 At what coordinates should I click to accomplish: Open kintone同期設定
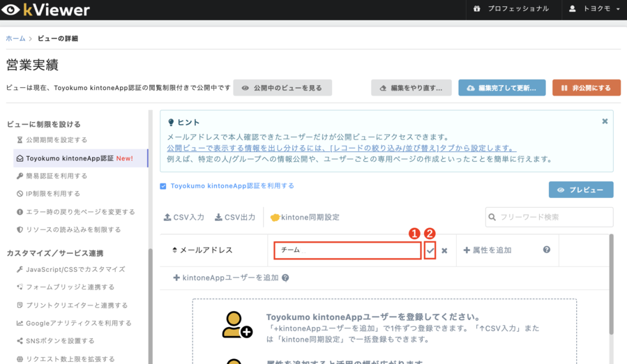[305, 217]
